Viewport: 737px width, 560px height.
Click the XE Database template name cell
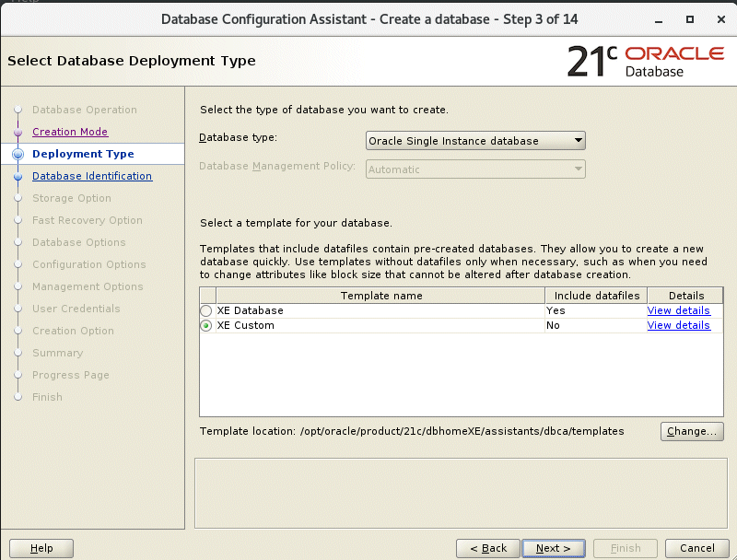[x=380, y=310]
